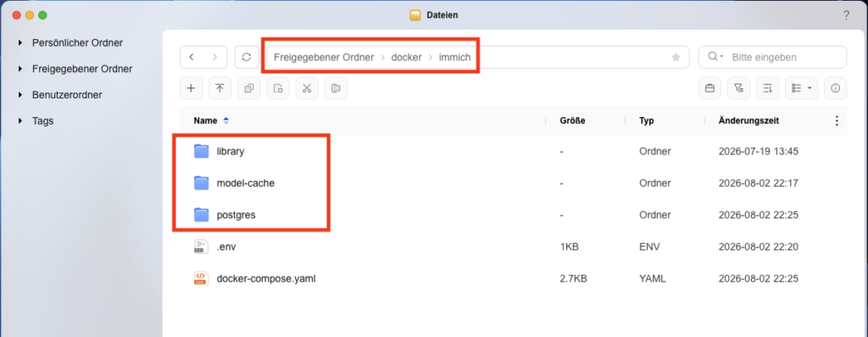Click the 1KB size cell

[x=569, y=247]
